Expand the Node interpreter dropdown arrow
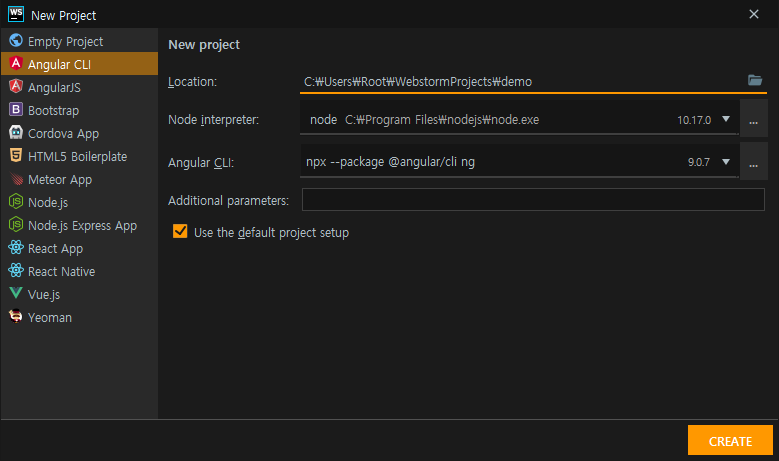 [726, 119]
